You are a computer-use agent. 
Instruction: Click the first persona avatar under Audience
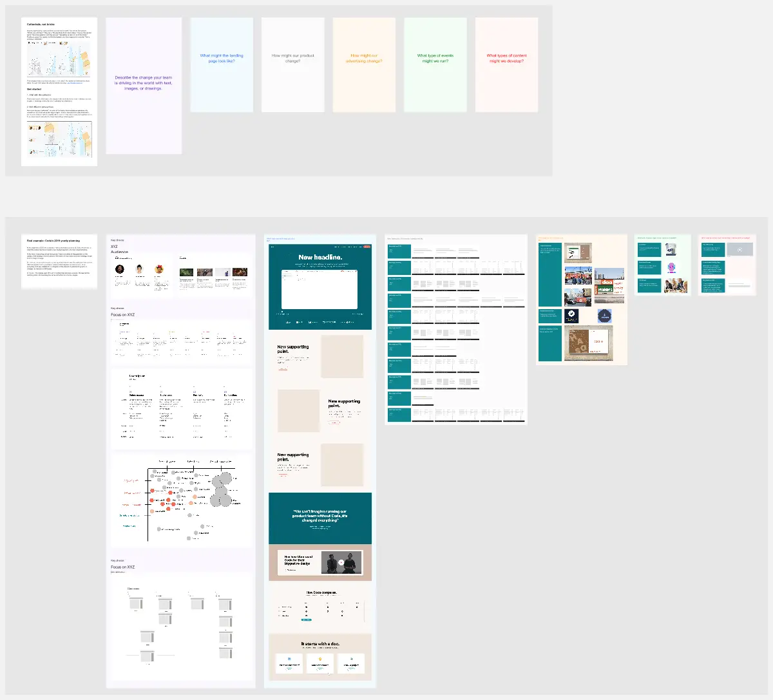(119, 269)
